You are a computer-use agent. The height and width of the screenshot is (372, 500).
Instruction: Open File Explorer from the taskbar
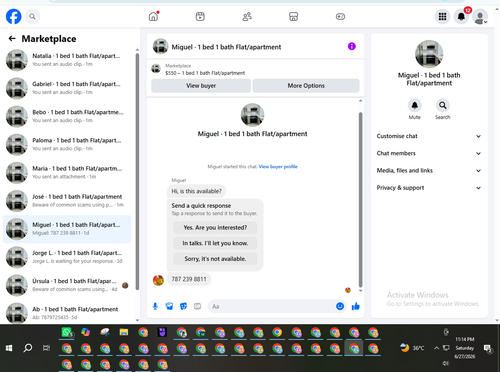click(124, 332)
